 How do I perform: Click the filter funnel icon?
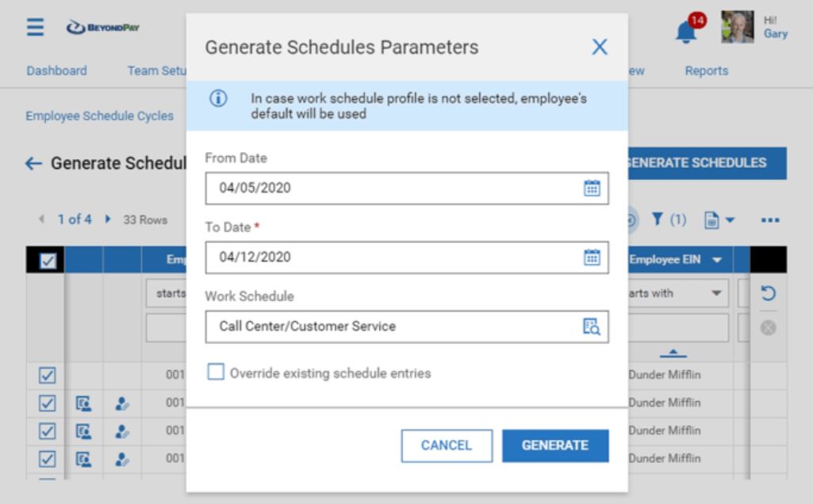tap(658, 220)
